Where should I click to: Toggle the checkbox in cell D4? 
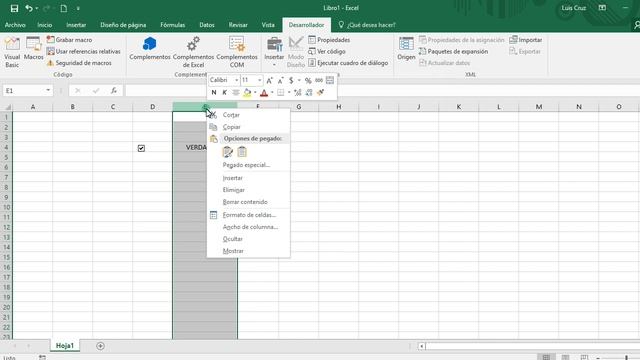tap(141, 148)
